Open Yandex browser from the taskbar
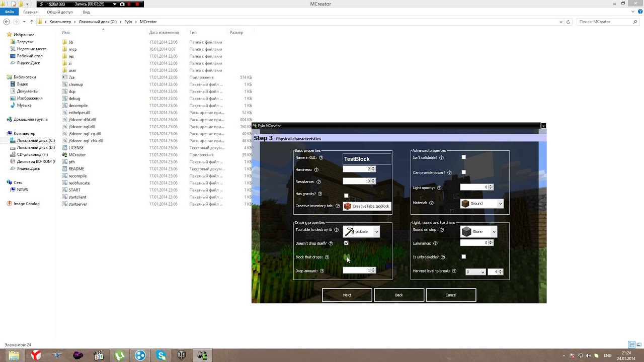The width and height of the screenshot is (644, 362). point(36,355)
